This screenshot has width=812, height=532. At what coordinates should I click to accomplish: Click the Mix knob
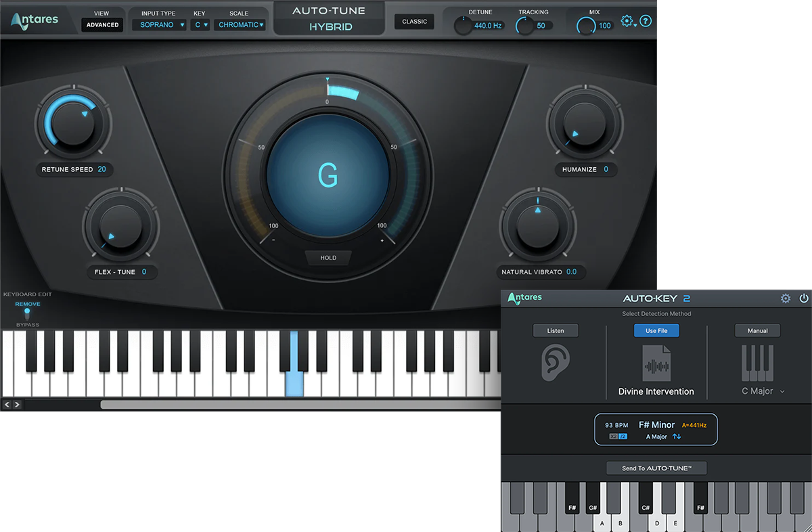point(586,26)
